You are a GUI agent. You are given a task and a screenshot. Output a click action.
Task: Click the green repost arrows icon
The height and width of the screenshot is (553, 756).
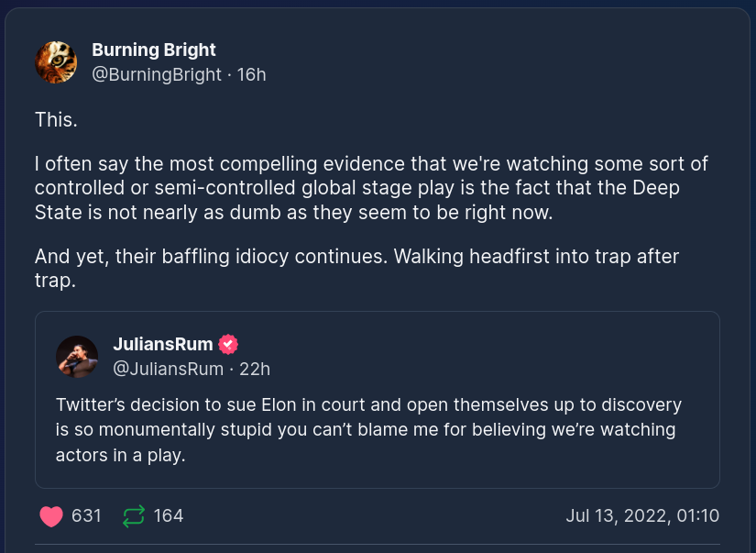click(x=134, y=516)
